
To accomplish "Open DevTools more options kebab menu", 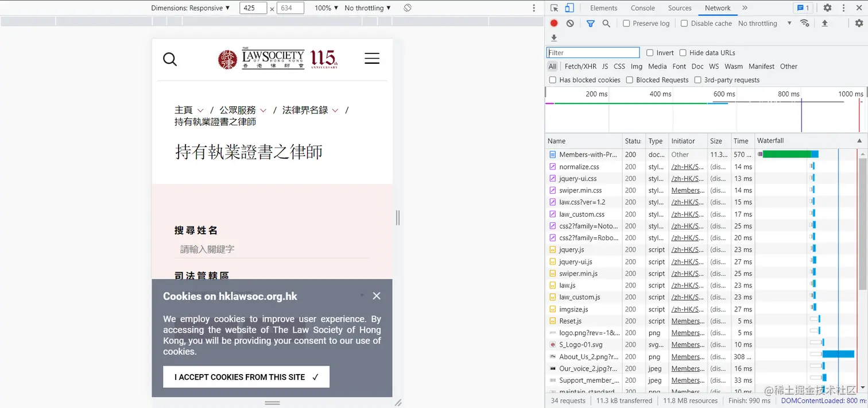I will pyautogui.click(x=843, y=8).
